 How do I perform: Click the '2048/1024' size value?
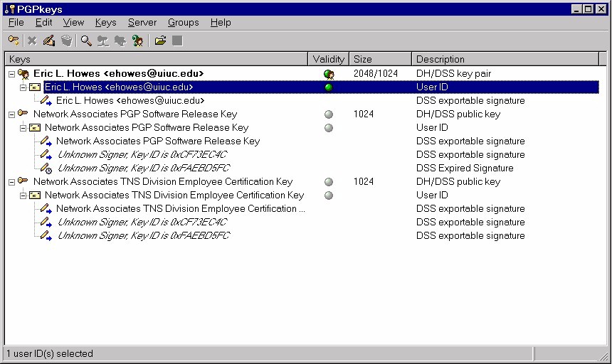coord(376,74)
